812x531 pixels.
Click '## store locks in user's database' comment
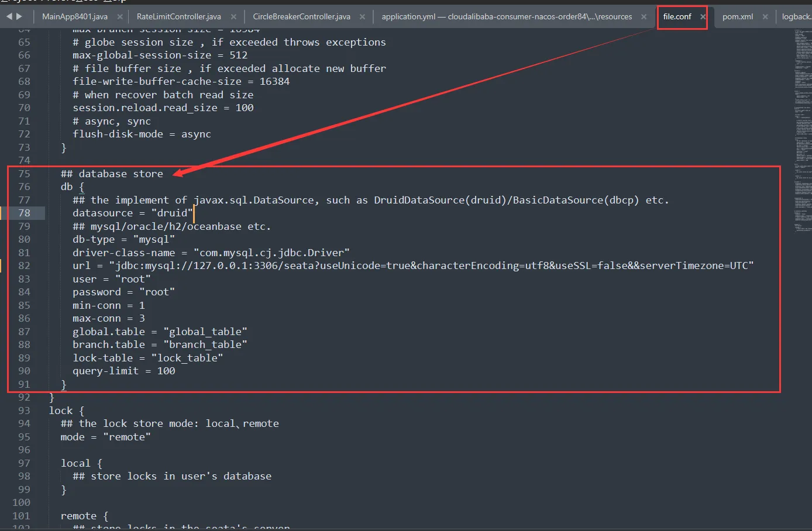172,476
